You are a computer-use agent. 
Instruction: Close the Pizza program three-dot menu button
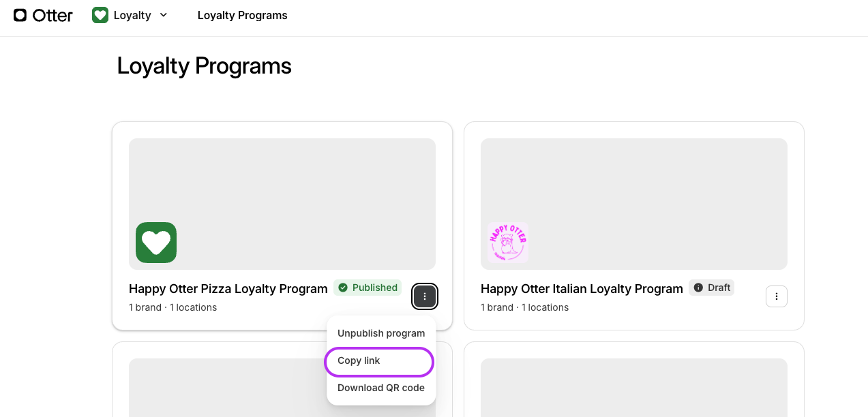pos(425,296)
